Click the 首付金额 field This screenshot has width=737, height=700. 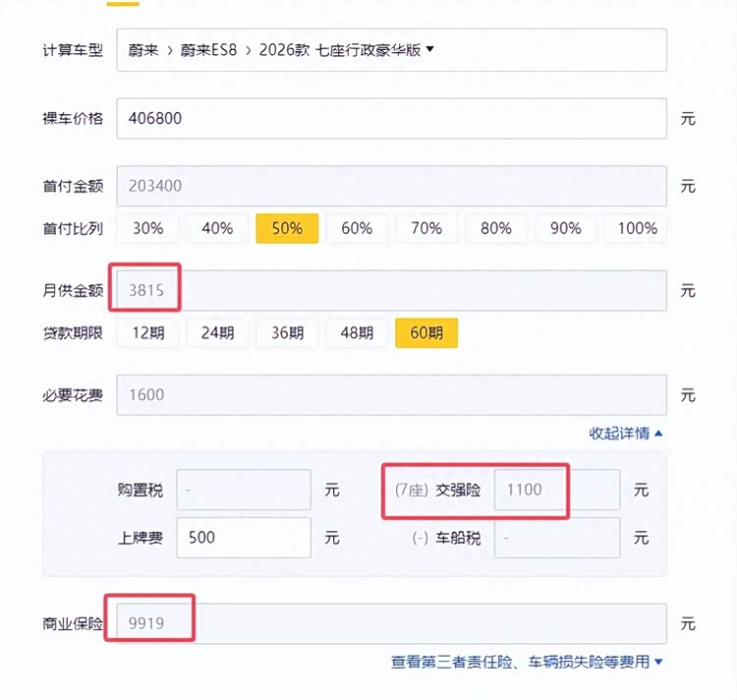tap(391, 185)
